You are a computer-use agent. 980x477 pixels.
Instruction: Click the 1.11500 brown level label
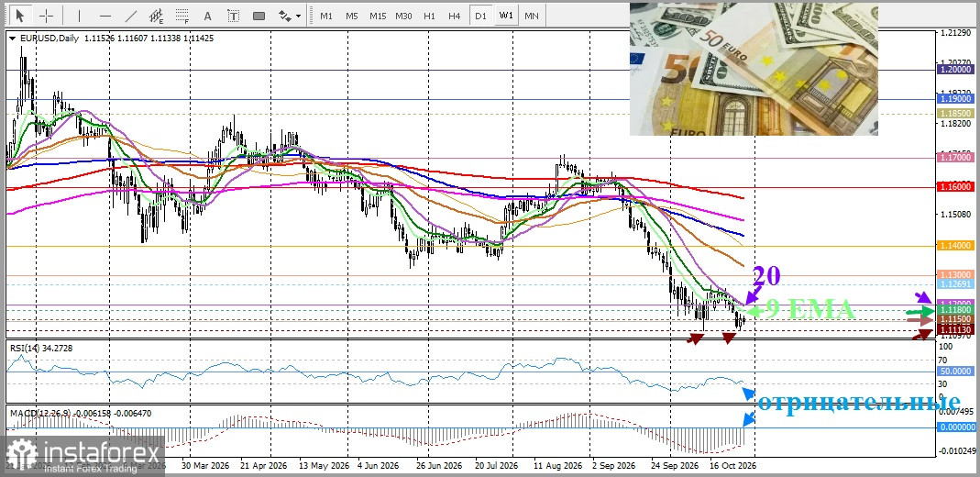(x=954, y=319)
